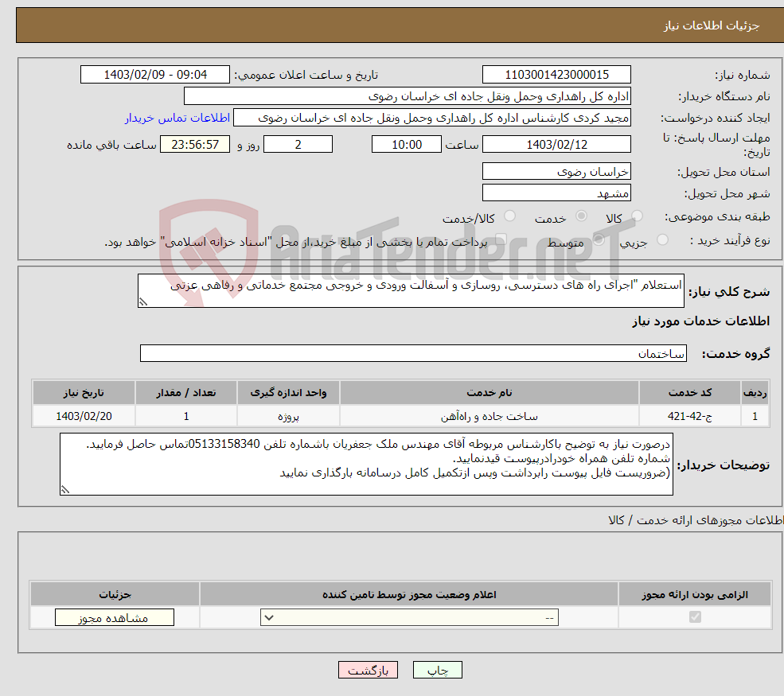The height and width of the screenshot is (696, 784).
Task: Click the تاریخ نیاز column header
Action: pos(84,393)
